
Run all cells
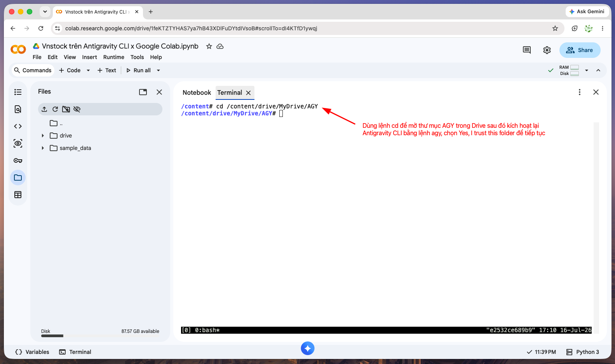tap(139, 70)
